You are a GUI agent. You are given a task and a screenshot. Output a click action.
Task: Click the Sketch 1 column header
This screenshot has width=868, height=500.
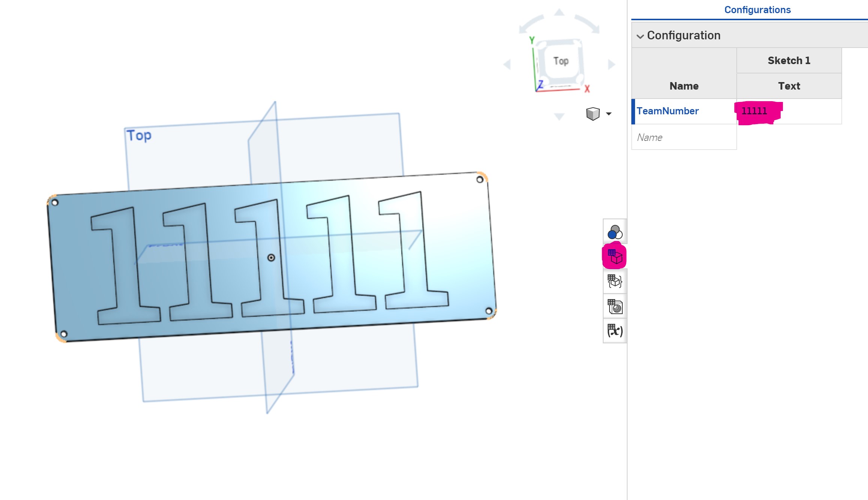coord(788,60)
